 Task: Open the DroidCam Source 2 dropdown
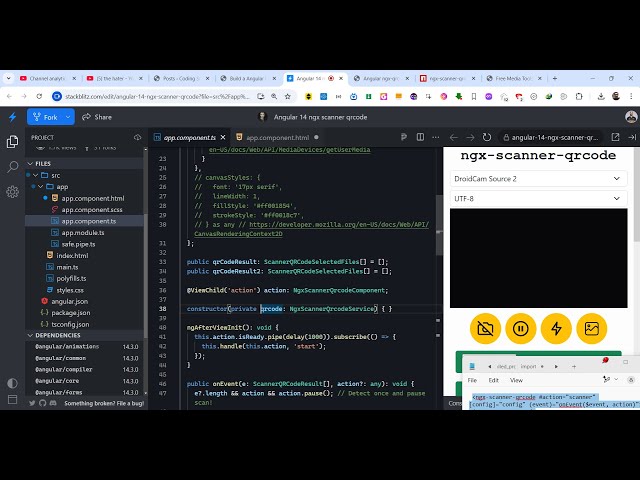click(x=538, y=178)
